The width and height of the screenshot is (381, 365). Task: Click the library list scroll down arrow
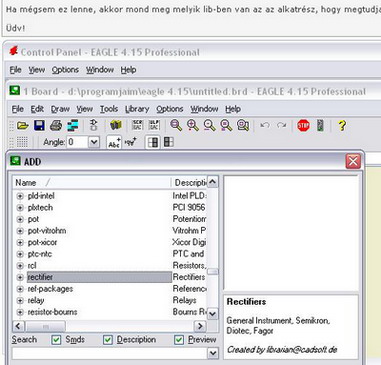[213, 313]
